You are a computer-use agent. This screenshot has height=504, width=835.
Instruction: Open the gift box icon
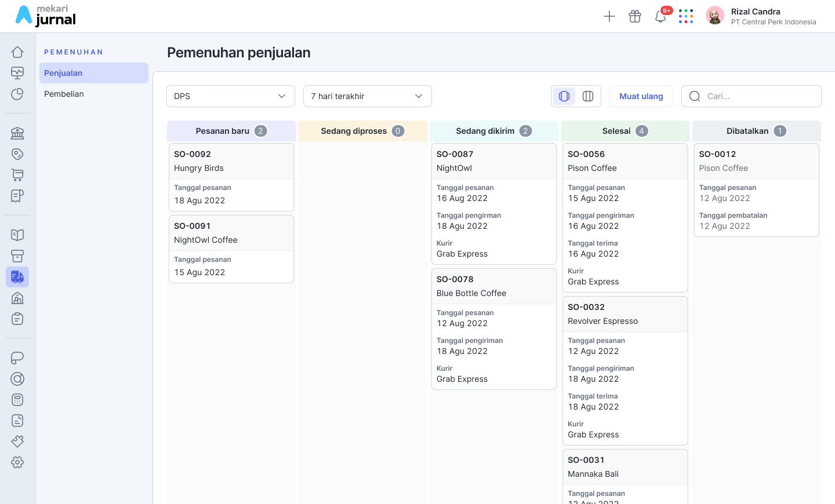[635, 16]
